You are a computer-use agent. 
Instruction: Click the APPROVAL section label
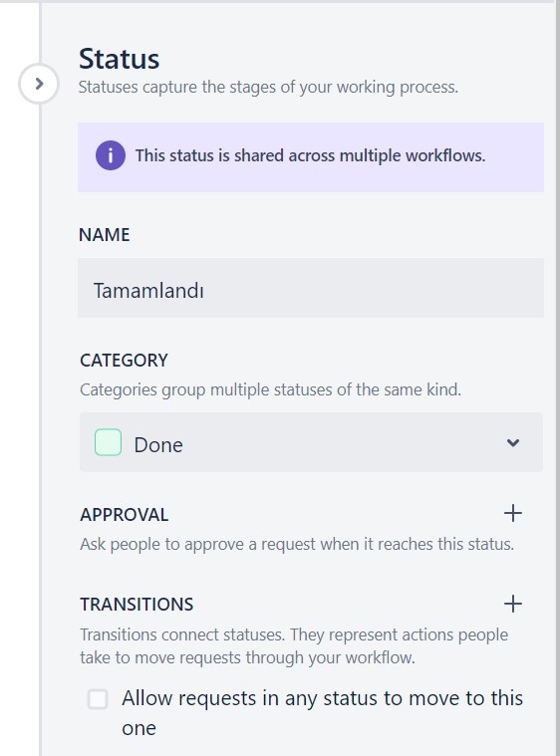point(124,514)
